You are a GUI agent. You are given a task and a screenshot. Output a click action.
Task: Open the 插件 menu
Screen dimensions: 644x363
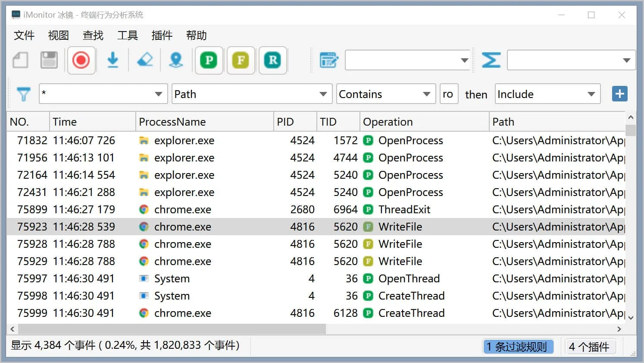(162, 35)
